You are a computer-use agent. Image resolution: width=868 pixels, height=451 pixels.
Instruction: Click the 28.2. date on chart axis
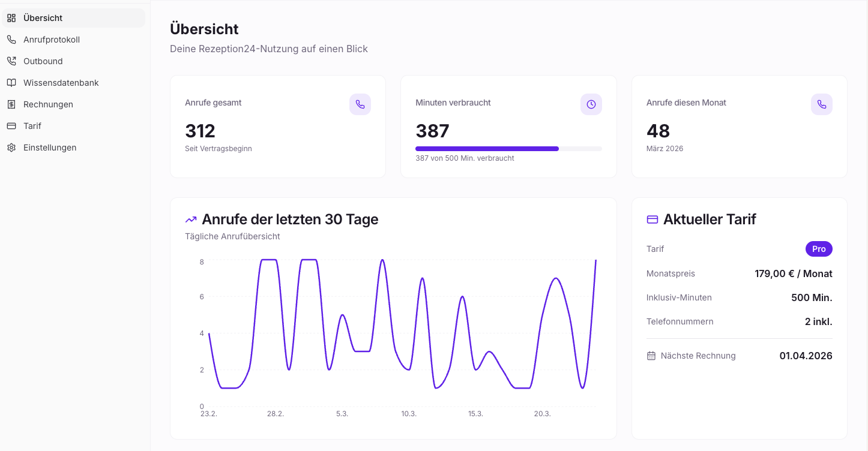click(x=276, y=414)
